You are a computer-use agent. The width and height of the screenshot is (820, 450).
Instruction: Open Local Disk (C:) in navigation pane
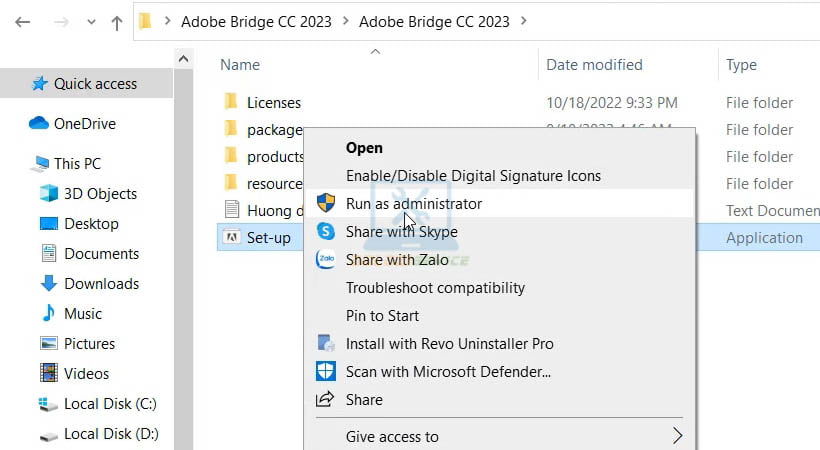(x=109, y=404)
